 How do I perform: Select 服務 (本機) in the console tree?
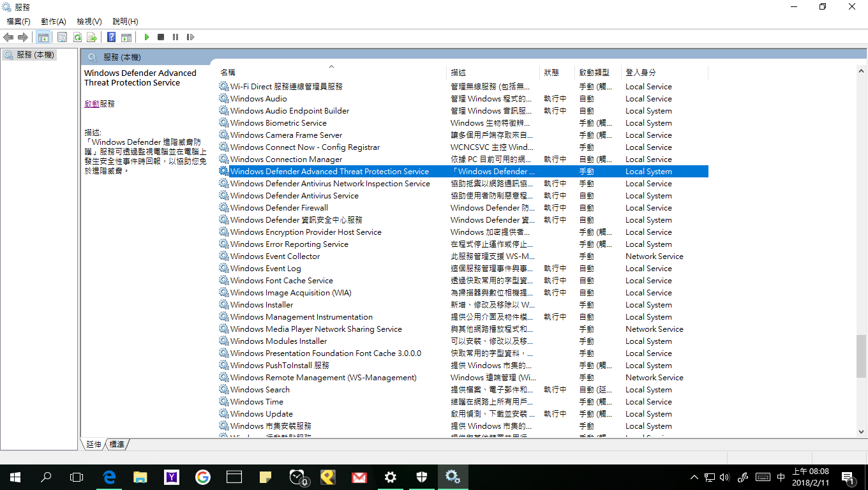tap(29, 55)
